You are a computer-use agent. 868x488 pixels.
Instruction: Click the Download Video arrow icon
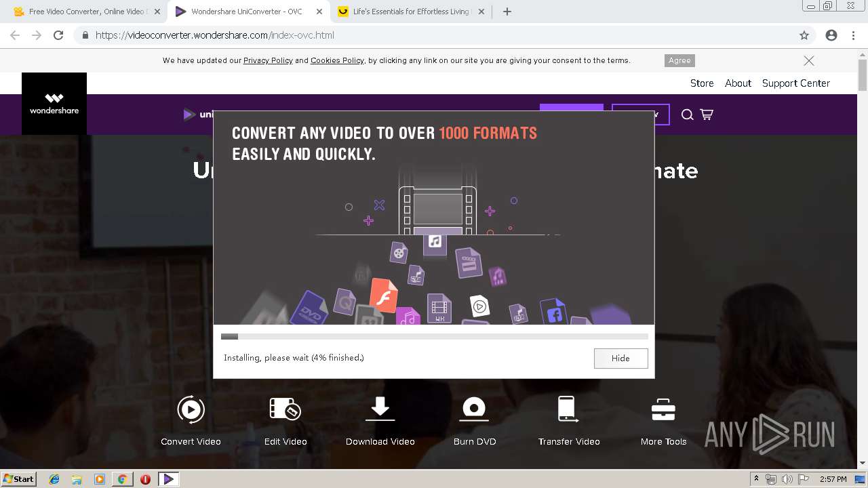(x=380, y=409)
